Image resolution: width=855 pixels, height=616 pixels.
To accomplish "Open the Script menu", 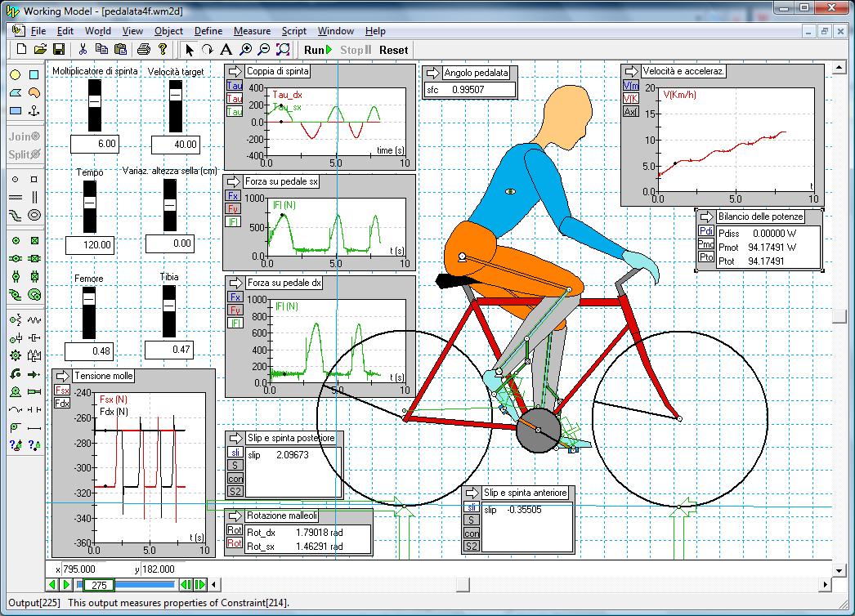I will click(x=294, y=31).
